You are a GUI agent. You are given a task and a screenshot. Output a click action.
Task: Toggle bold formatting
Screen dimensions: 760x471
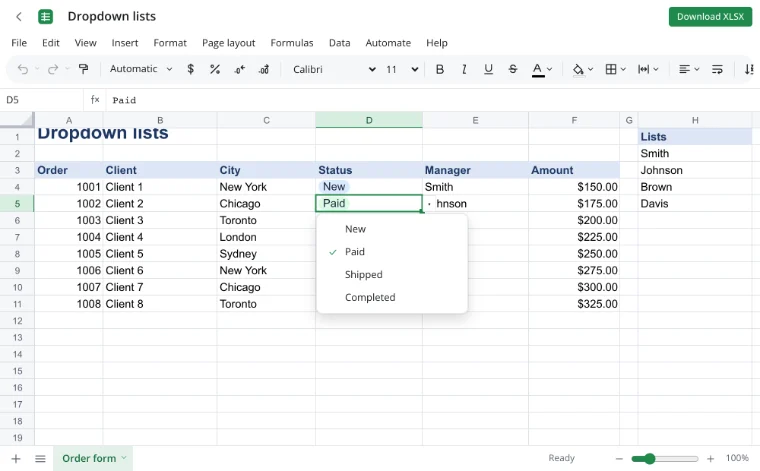pyautogui.click(x=440, y=69)
